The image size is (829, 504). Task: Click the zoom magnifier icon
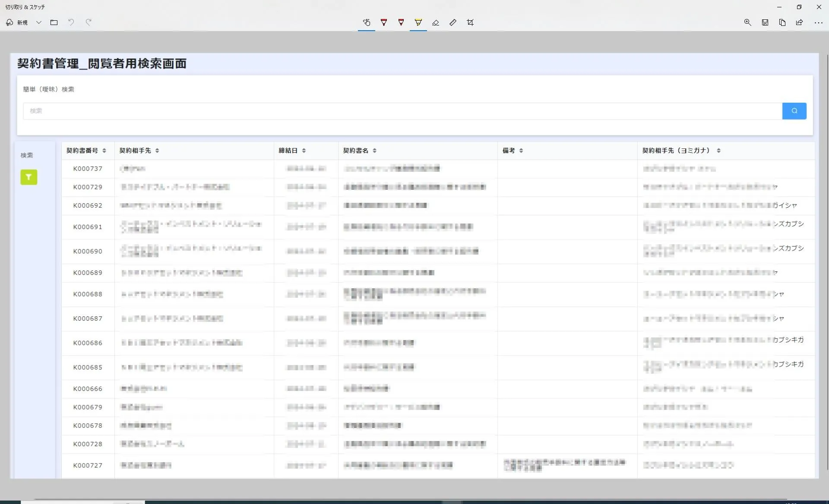point(747,22)
